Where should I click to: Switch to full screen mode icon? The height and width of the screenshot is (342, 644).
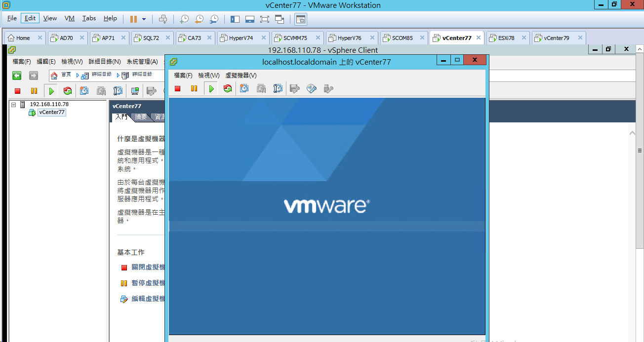pyautogui.click(x=265, y=19)
